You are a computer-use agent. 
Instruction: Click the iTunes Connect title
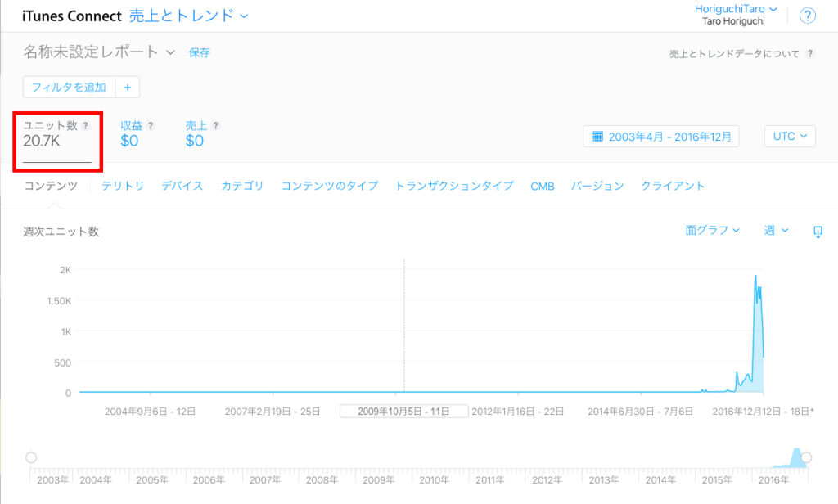coord(72,16)
